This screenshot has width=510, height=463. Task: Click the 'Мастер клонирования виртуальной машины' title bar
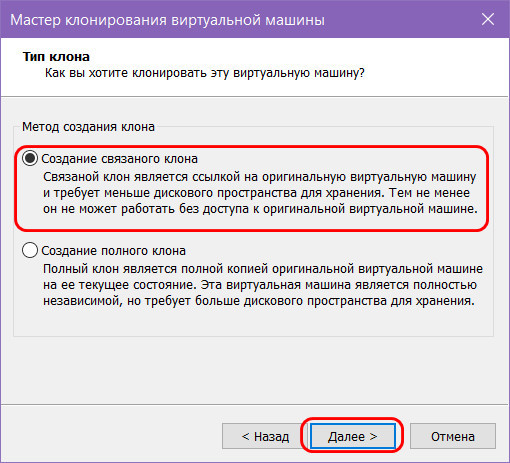coord(167,20)
